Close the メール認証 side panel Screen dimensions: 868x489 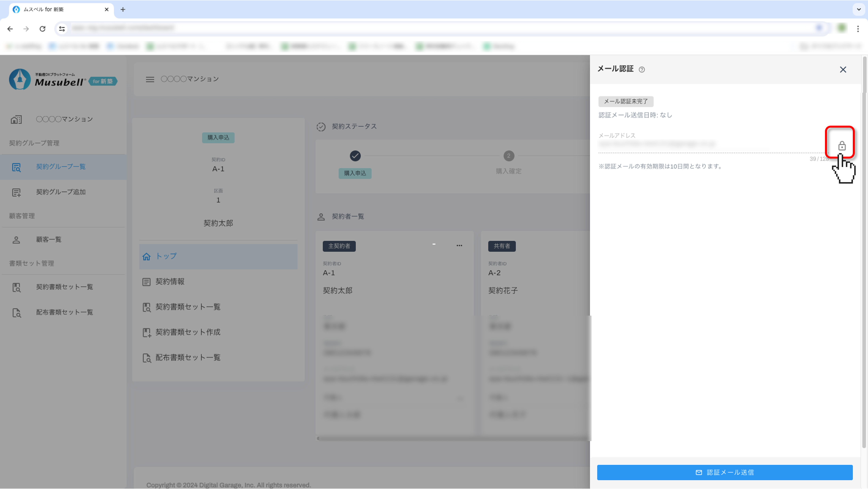point(843,69)
